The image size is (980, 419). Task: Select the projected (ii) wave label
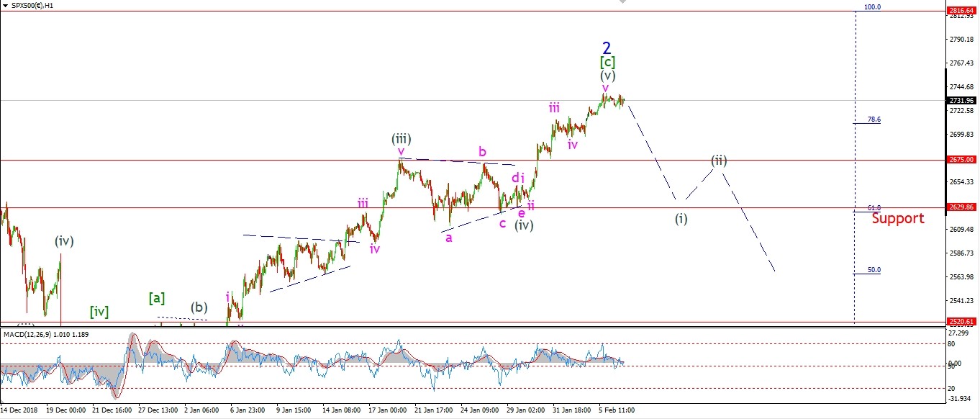pos(719,160)
